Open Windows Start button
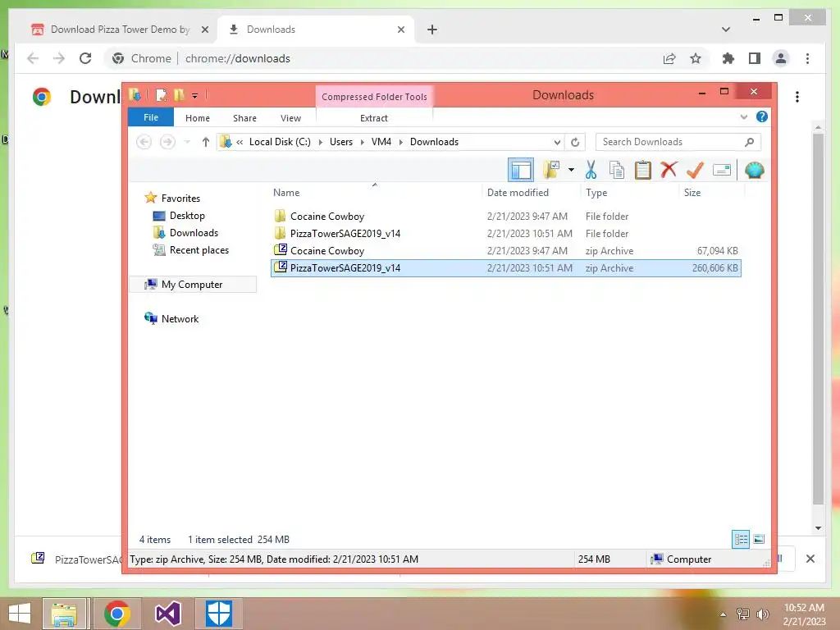840x630 pixels. pyautogui.click(x=20, y=614)
